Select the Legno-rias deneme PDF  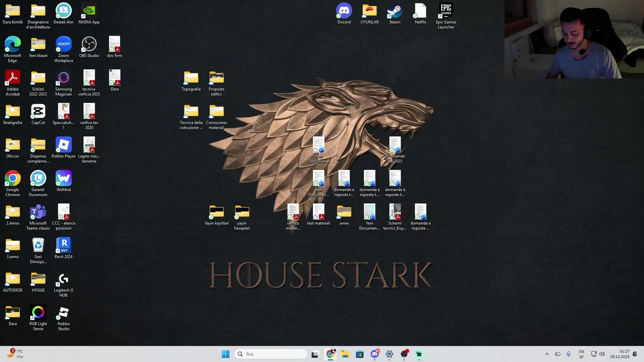(x=89, y=150)
